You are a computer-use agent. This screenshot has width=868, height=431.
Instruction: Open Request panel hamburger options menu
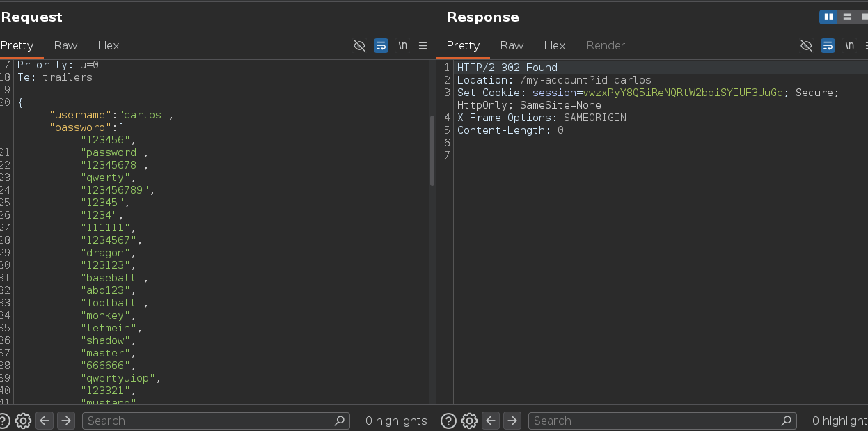click(423, 45)
